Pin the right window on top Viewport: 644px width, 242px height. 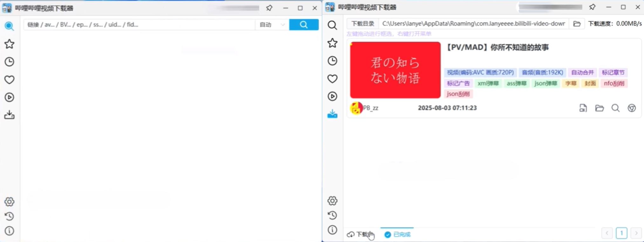coord(592,7)
